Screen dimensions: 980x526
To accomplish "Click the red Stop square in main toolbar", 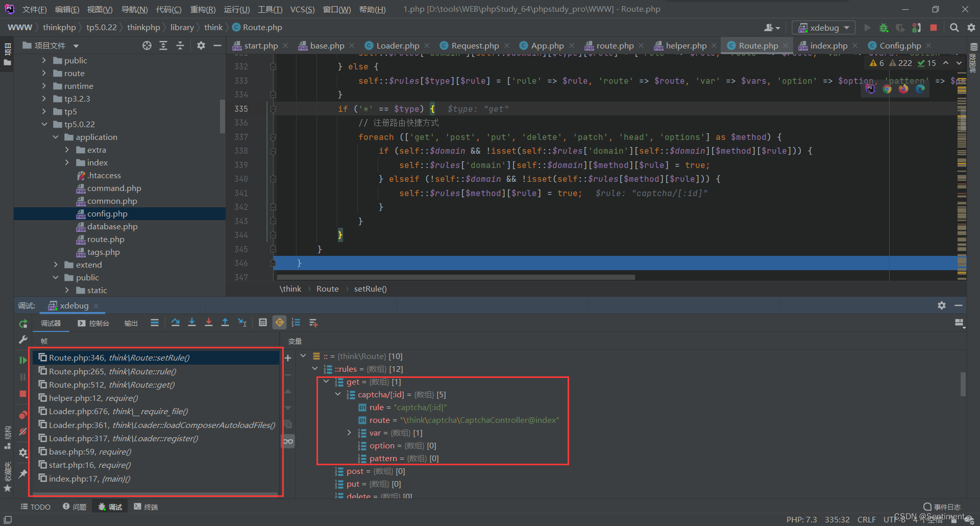I will click(x=934, y=28).
